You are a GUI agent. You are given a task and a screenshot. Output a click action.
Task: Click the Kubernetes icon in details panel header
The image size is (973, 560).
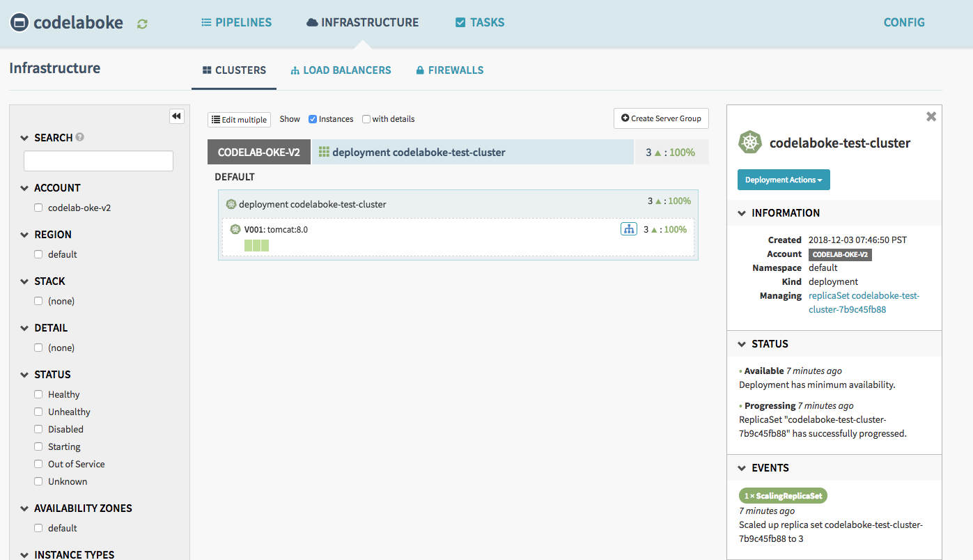coord(749,143)
